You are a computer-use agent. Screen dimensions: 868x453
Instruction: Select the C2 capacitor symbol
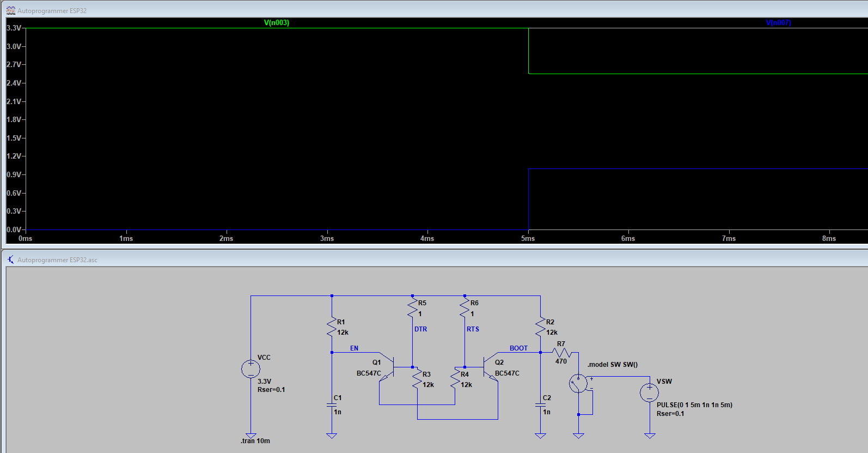pos(540,405)
